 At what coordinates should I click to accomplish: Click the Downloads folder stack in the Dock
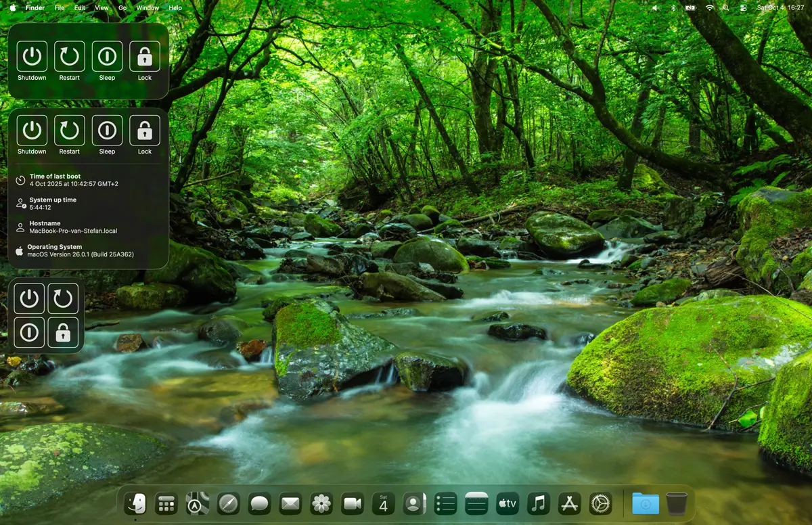tap(646, 503)
